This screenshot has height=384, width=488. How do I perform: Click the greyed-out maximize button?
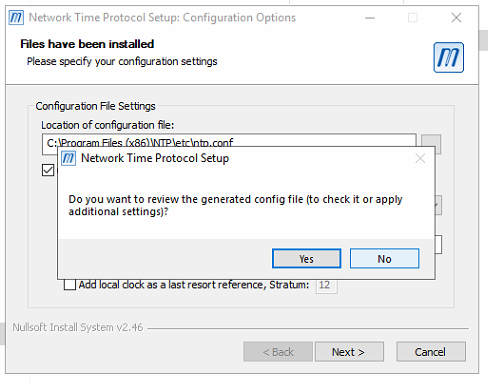click(x=413, y=18)
